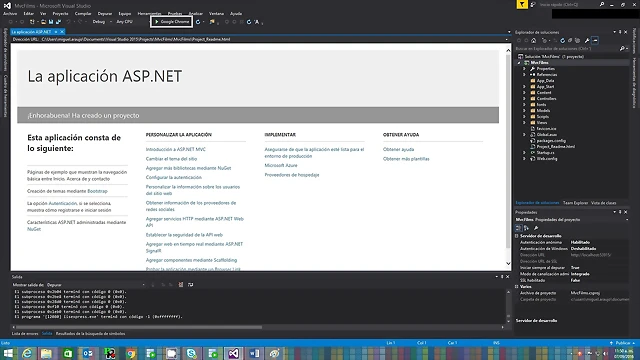Collapse the Servidor de desarrollo property category
This screenshot has height=360, width=640.
click(x=517, y=236)
